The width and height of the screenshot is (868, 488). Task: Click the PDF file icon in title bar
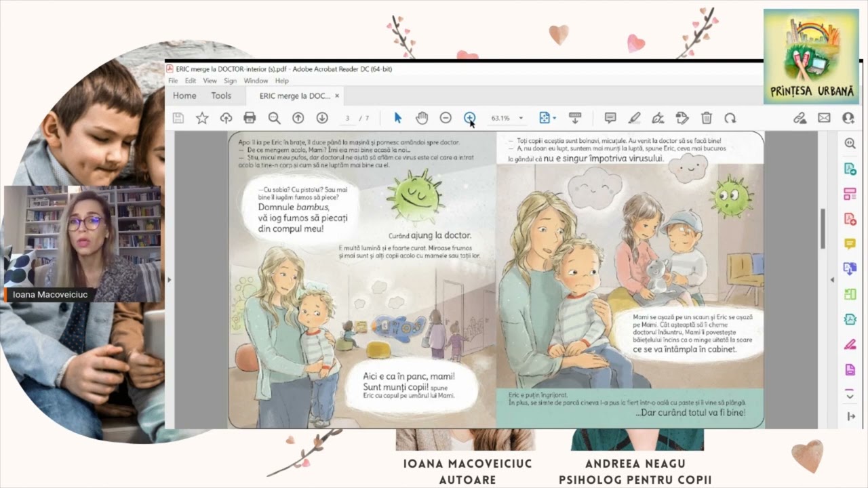(170, 69)
